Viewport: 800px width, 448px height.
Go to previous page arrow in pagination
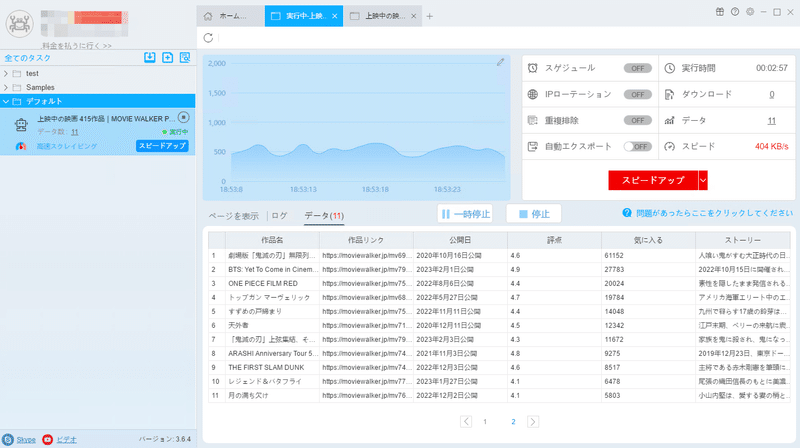click(466, 421)
